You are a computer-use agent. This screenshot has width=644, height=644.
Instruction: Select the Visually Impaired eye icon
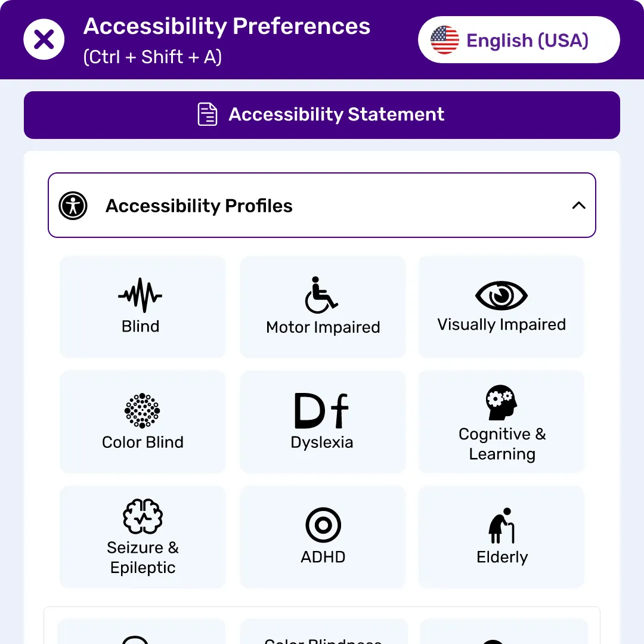click(501, 293)
